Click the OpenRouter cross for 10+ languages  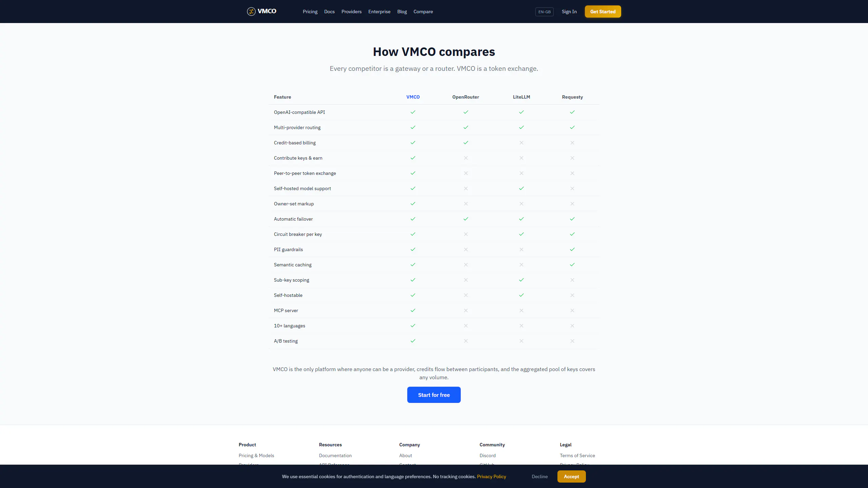tap(466, 326)
